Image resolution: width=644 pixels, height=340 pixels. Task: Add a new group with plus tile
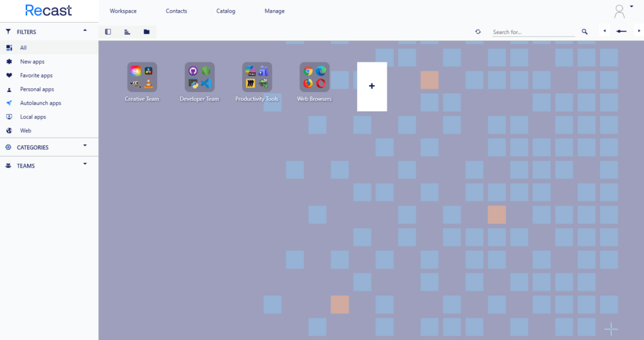coord(372,86)
